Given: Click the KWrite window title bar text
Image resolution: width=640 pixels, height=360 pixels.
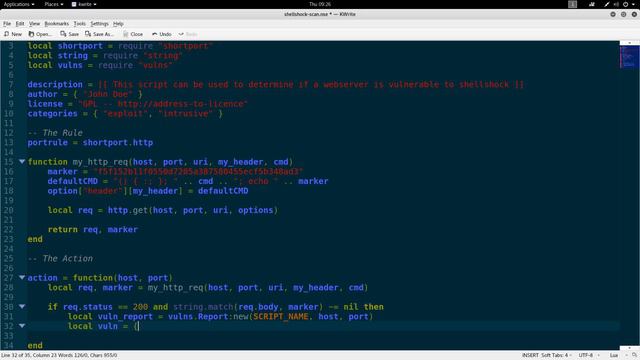Looking at the screenshot, I should point(320,14).
